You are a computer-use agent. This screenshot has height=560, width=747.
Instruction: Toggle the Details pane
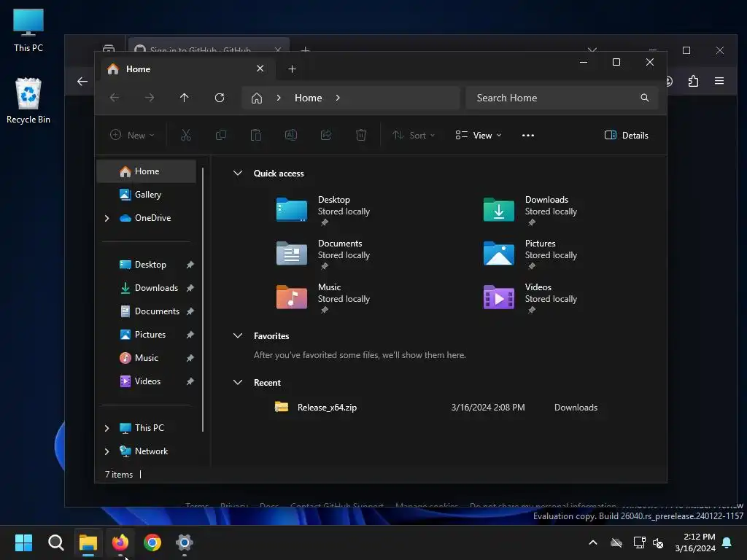pos(626,135)
